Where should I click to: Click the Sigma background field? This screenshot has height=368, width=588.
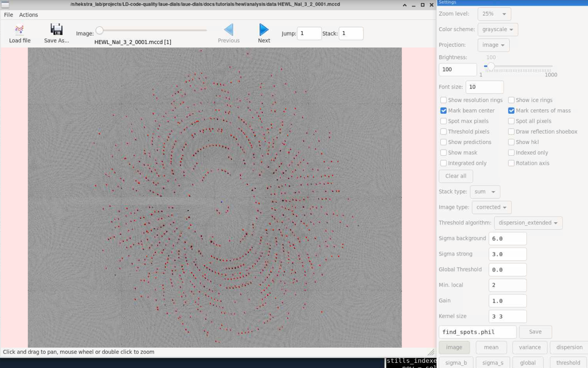508,239
